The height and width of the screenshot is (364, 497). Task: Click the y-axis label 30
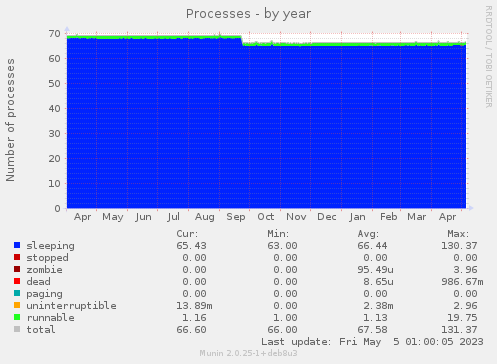click(x=54, y=133)
